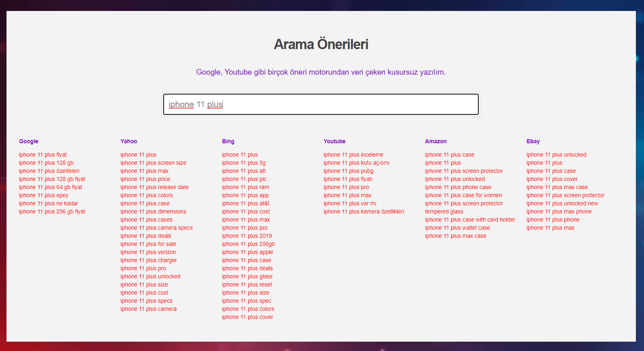Select Bing suggestion "iphone 11 plus at&t"
Image resolution: width=644 pixels, height=351 pixels.
246,203
